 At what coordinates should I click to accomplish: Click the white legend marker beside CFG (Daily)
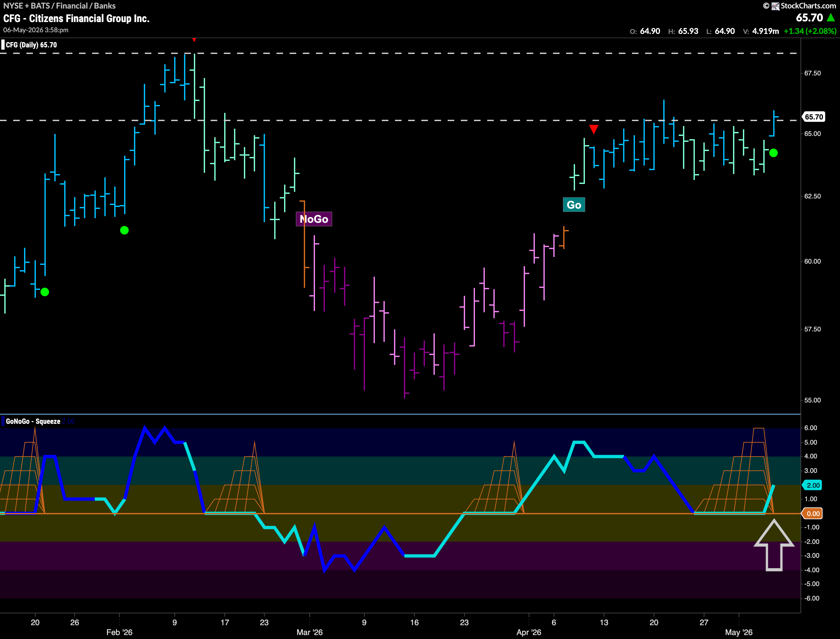pos(3,45)
